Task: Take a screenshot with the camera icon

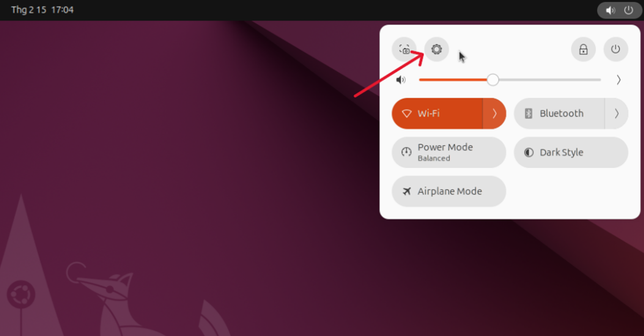Action: (x=404, y=49)
